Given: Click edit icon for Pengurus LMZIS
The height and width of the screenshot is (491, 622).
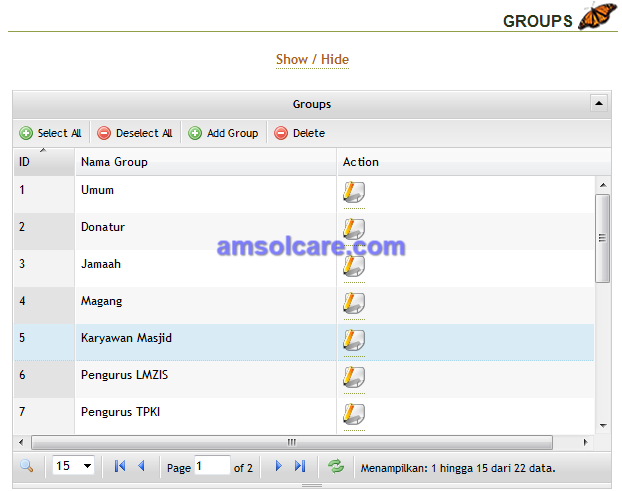Looking at the screenshot, I should click(354, 377).
